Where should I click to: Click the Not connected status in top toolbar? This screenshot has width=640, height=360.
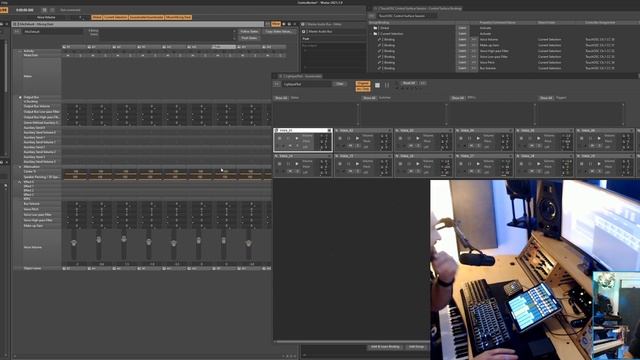[x=70, y=10]
